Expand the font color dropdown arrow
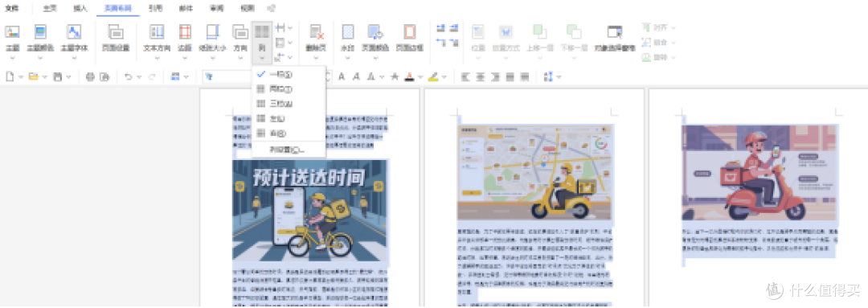 pos(420,77)
